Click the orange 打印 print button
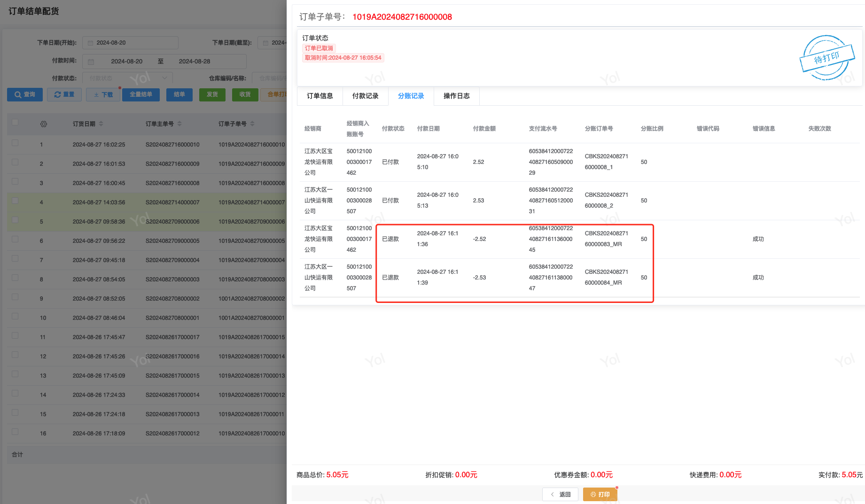865x504 pixels. (600, 494)
